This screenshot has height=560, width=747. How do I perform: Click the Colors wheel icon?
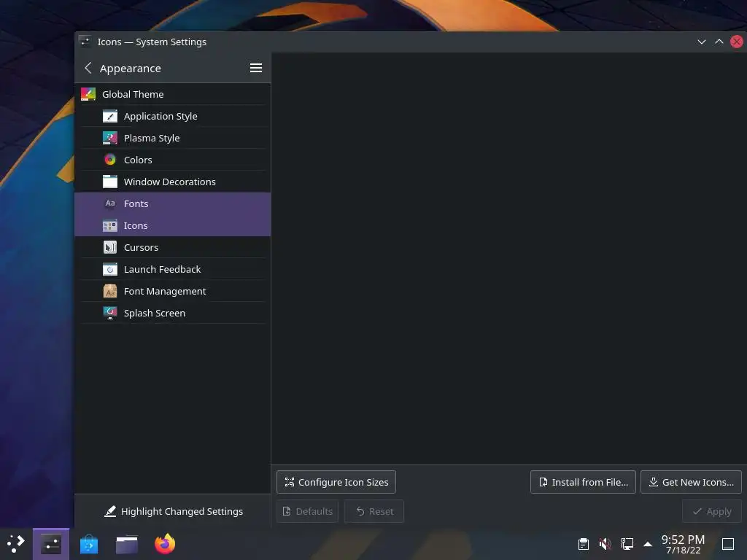(110, 160)
